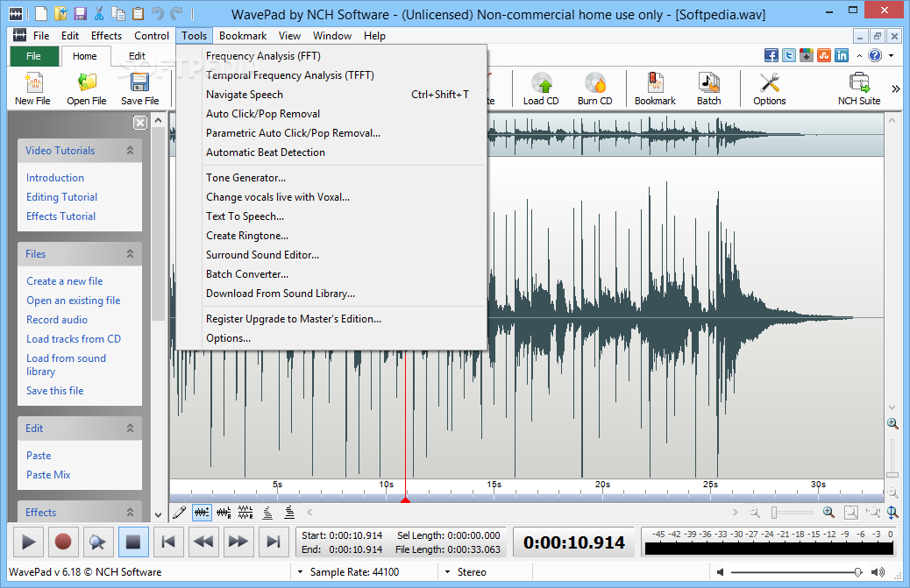Viewport: 910px width, 588px height.
Task: Go to end of file button
Action: point(273,542)
